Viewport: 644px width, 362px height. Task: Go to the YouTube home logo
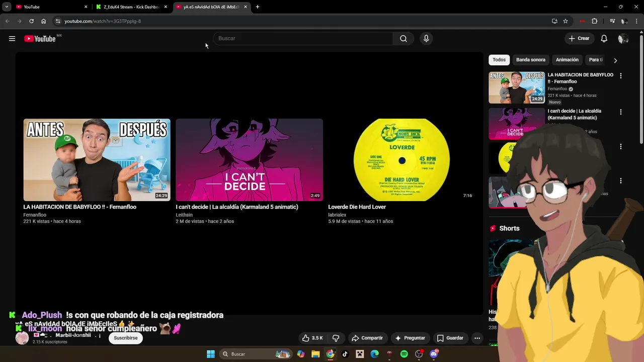point(40,39)
